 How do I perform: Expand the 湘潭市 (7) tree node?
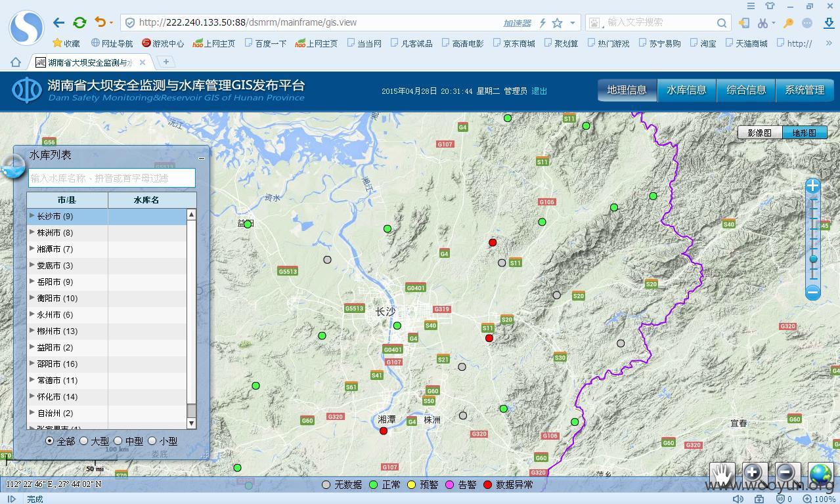point(32,248)
